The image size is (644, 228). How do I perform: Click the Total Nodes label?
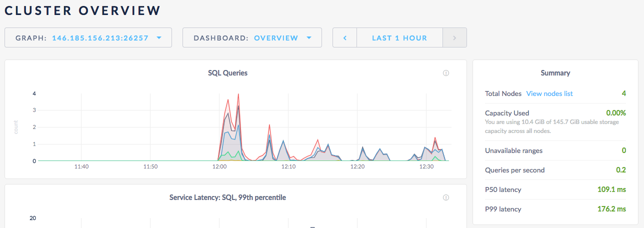(x=503, y=93)
